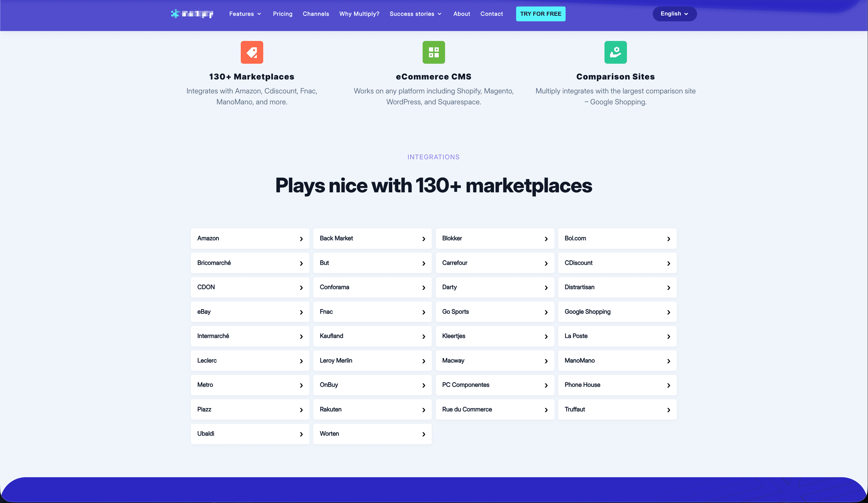
Task: Expand the Features dropdown menu
Action: [x=245, y=14]
